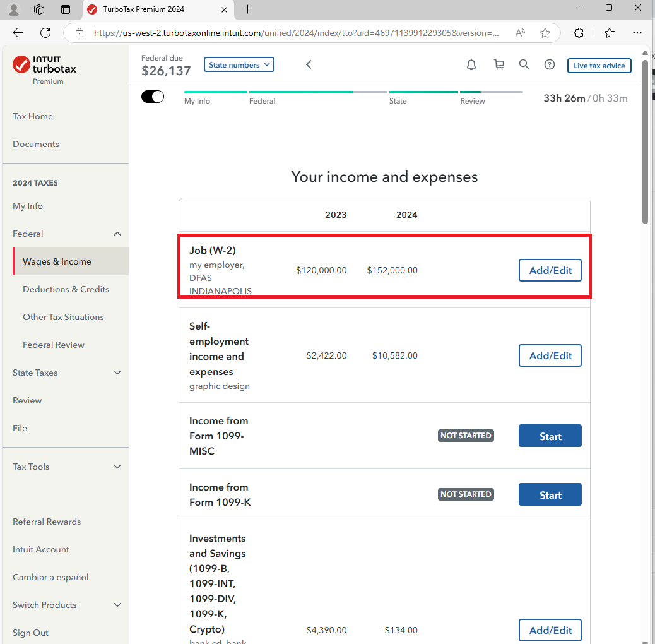The height and width of the screenshot is (644, 655).
Task: Open the tab actions menu icon
Action: point(66,9)
